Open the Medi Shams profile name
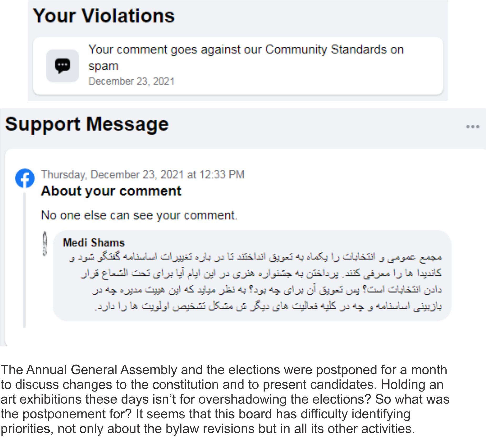This screenshot has height=448, width=486. (94, 243)
